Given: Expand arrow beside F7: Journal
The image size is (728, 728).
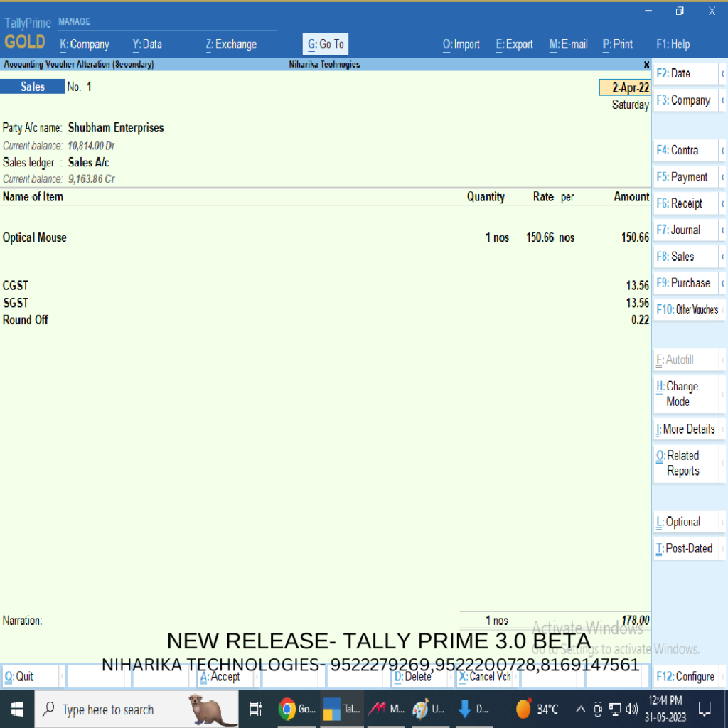Looking at the screenshot, I should [722, 230].
